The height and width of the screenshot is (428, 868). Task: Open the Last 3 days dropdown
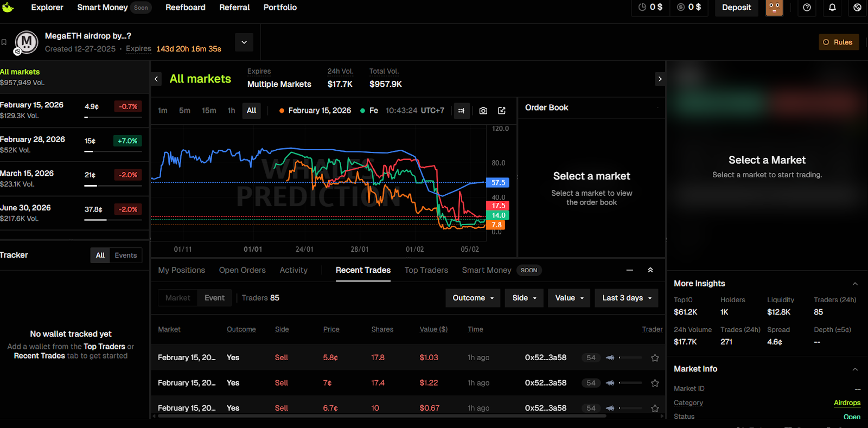[627, 298]
